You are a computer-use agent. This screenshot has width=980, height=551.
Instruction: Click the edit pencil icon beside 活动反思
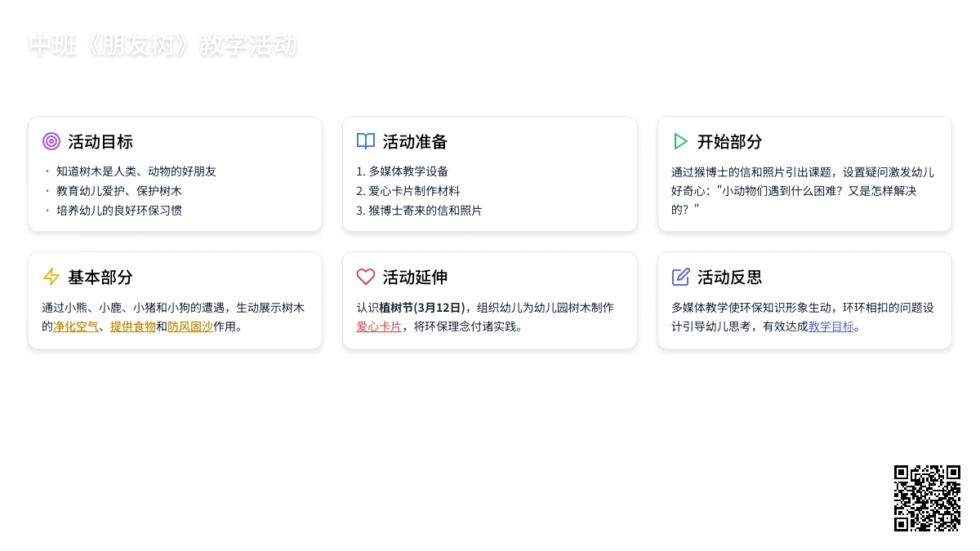click(680, 277)
